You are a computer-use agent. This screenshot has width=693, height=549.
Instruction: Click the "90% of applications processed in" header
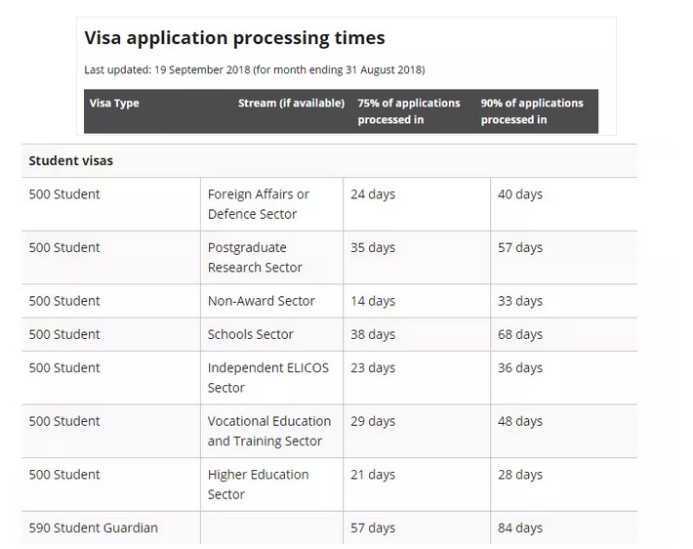[x=531, y=111]
